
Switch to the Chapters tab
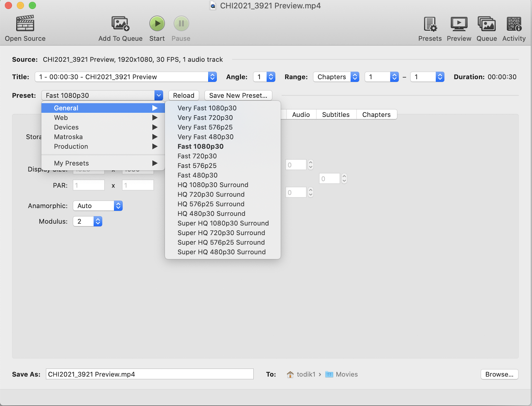pos(376,115)
